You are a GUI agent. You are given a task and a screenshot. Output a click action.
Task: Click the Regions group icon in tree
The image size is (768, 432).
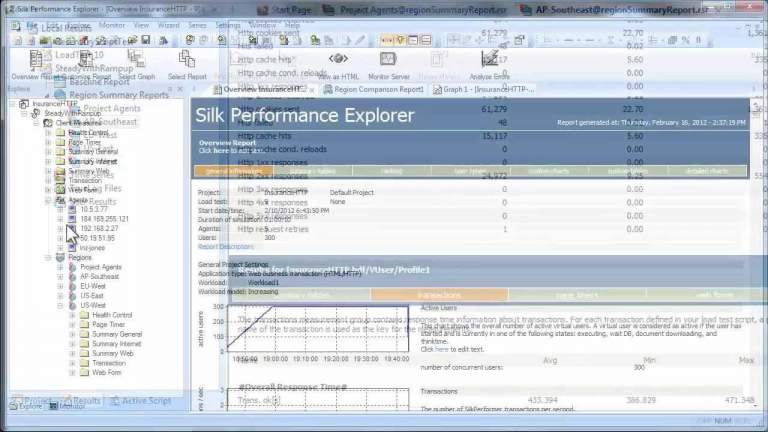[x=60, y=257]
